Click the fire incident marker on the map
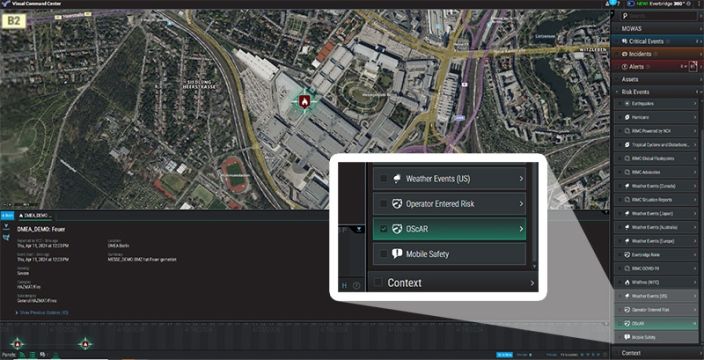704x360 pixels. pyautogui.click(x=305, y=101)
